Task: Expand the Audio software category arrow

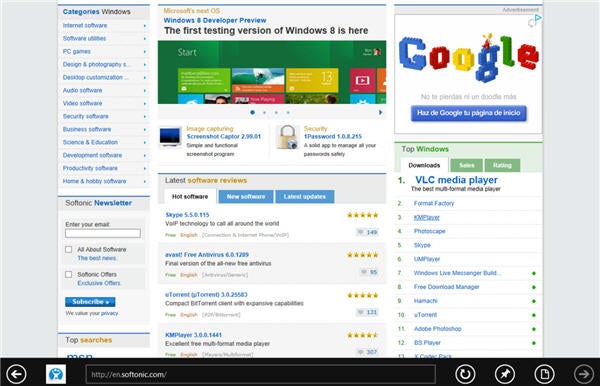Action: tap(145, 91)
